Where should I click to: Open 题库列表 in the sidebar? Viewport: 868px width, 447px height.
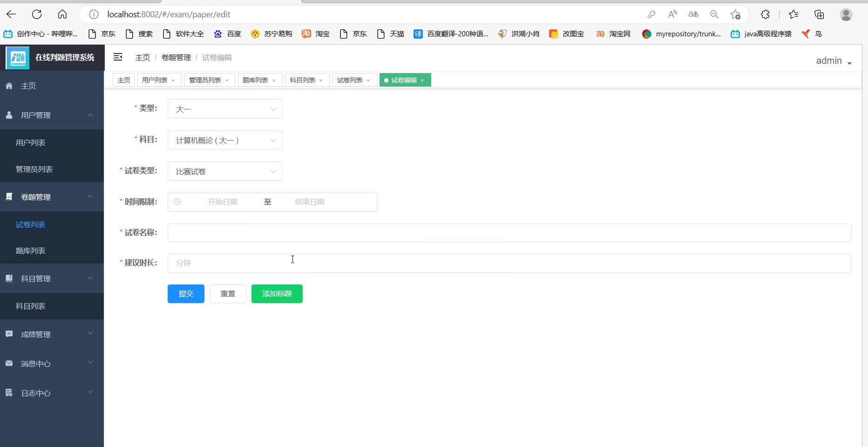tap(52, 251)
